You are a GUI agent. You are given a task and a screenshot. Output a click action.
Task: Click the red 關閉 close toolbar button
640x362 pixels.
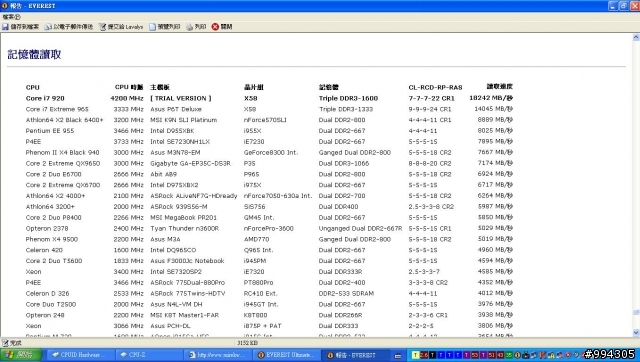[x=222, y=27]
